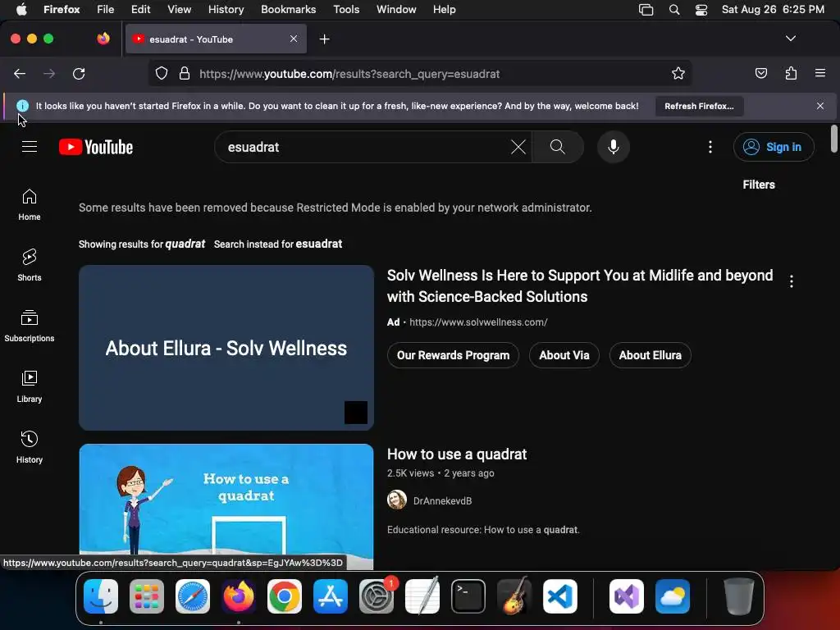
Task: Click Our Rewards Program chip
Action: [453, 355]
